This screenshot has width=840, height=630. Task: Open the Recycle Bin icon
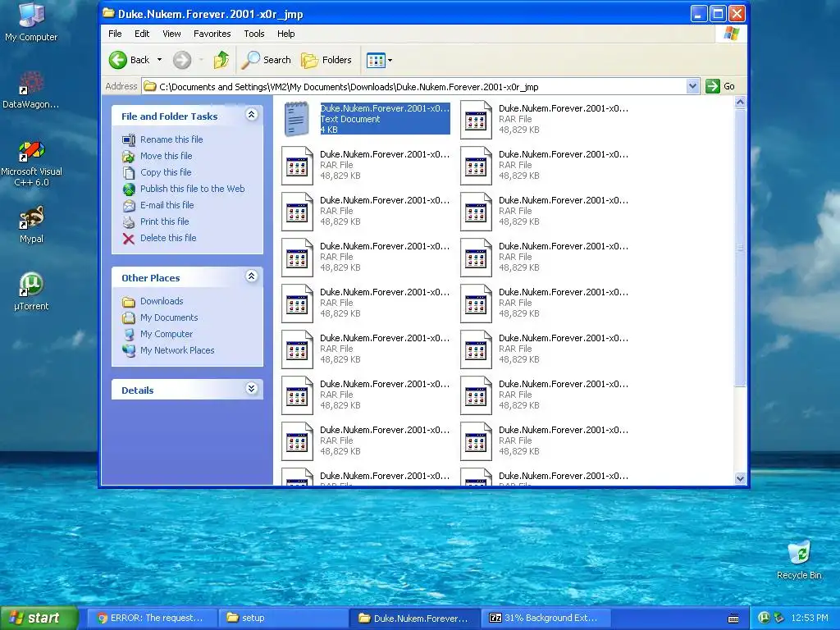pos(799,559)
